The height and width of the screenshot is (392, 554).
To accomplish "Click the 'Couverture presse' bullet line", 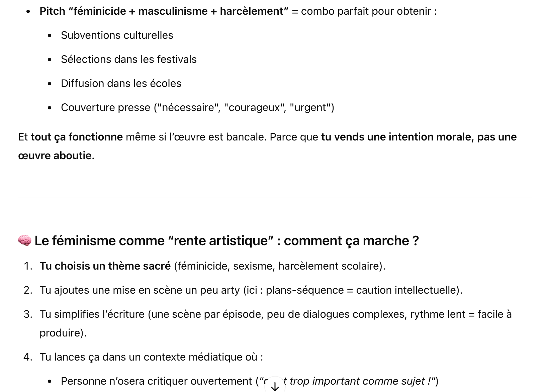I will (x=197, y=108).
